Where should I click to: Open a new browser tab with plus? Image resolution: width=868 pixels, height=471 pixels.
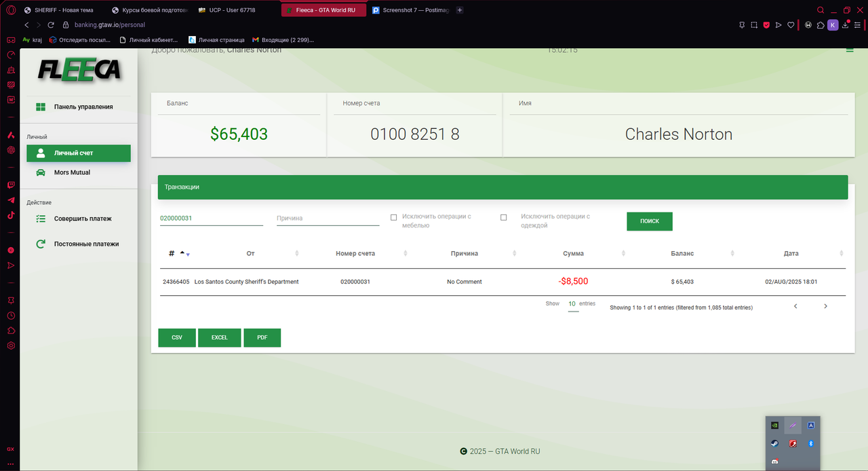[x=460, y=10]
